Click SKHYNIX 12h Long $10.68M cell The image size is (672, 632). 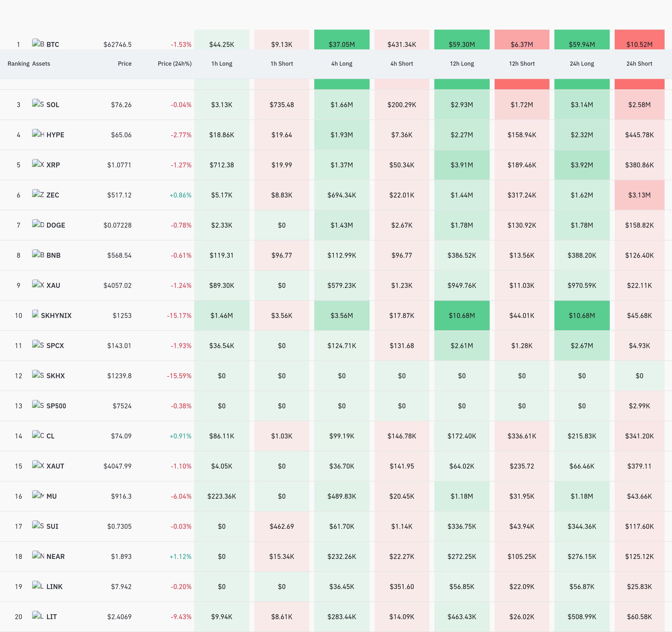462,316
